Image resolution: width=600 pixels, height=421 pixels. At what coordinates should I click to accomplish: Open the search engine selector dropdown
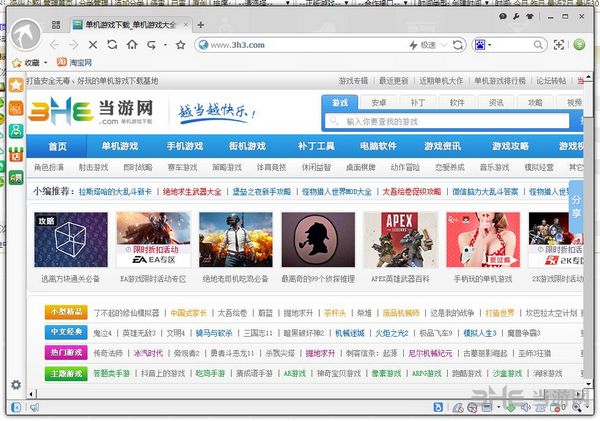(489, 45)
